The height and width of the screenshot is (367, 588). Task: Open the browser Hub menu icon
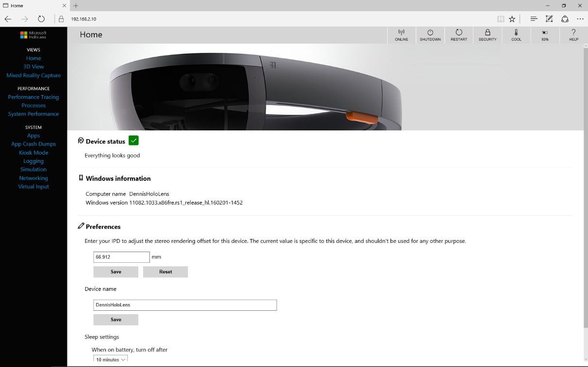[534, 19]
